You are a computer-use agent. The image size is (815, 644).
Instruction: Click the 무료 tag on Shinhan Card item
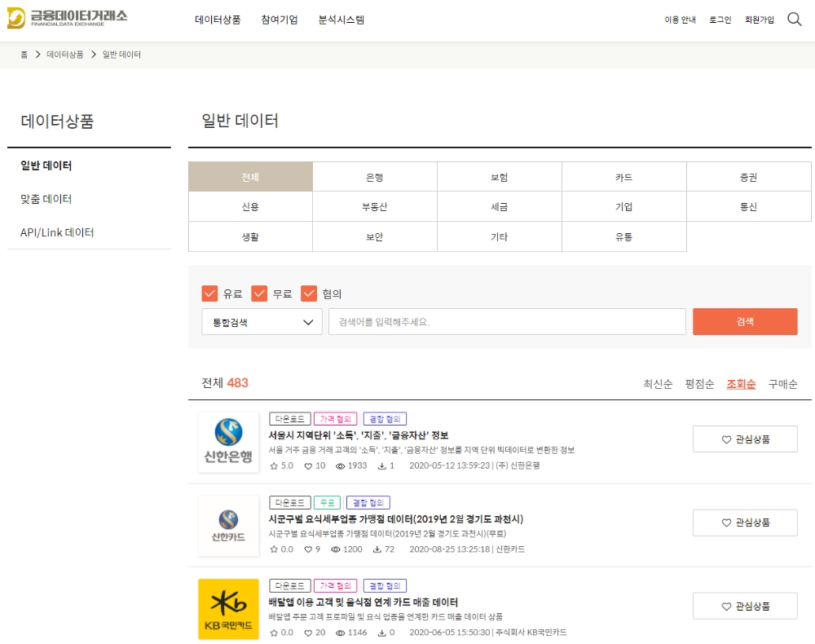pyautogui.click(x=328, y=503)
